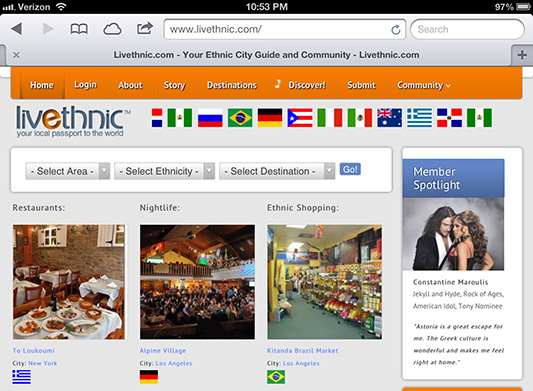The image size is (533, 391).
Task: Click the Australia flag in header row
Action: tap(390, 118)
